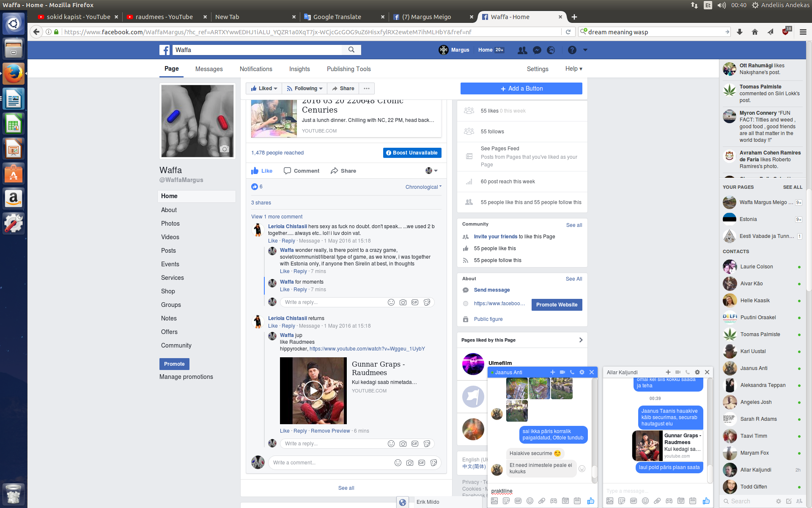Open Firefox downloads arrow icon
This screenshot has height=508, width=812.
pos(740,32)
